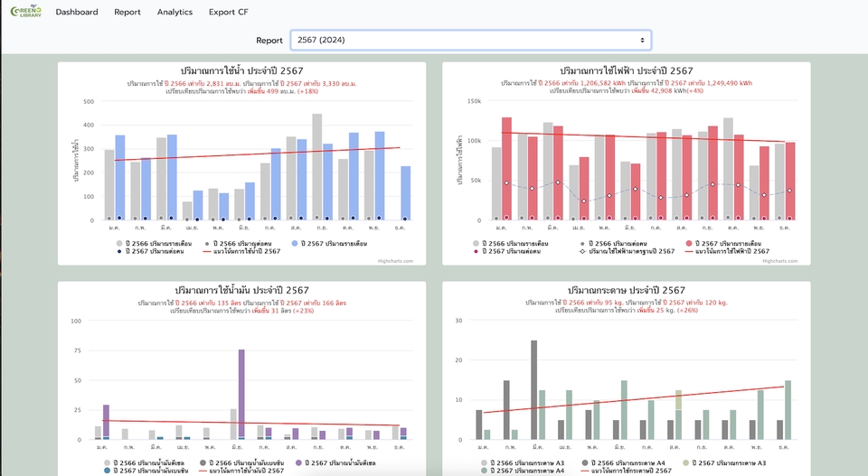Click the title ปริมาณกระดาษ ประจำปี 2567

[626, 290]
